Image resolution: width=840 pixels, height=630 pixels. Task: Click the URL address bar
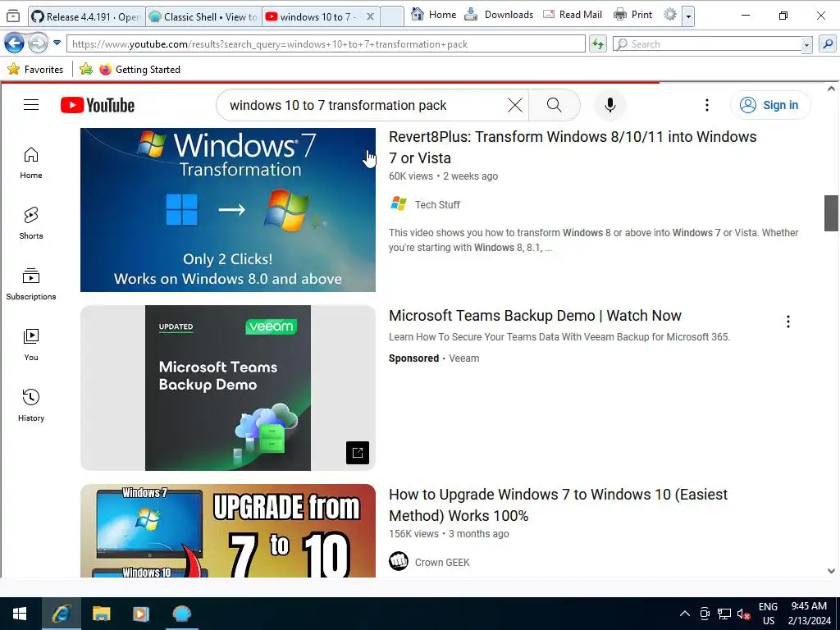326,44
